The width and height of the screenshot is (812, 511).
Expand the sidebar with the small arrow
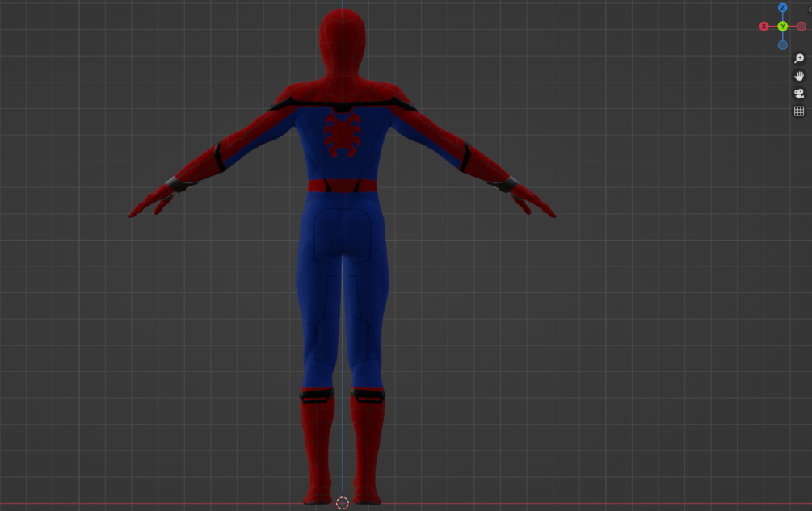coord(810,10)
